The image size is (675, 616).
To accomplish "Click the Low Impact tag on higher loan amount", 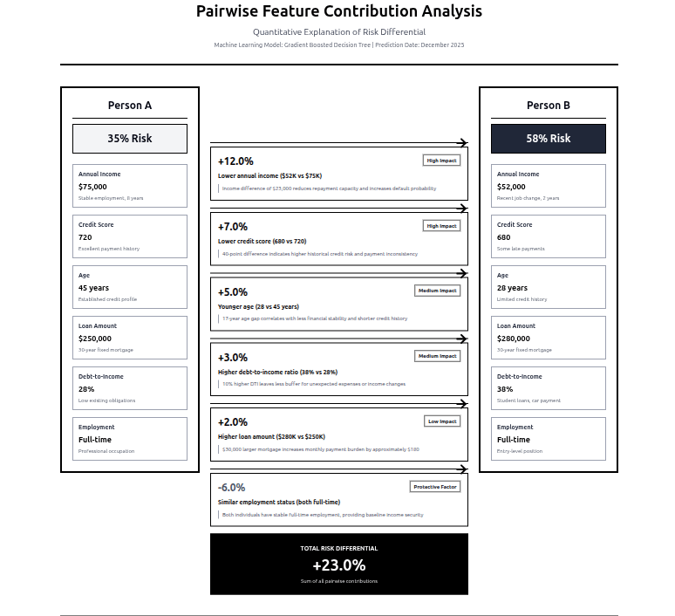I will pyautogui.click(x=442, y=421).
